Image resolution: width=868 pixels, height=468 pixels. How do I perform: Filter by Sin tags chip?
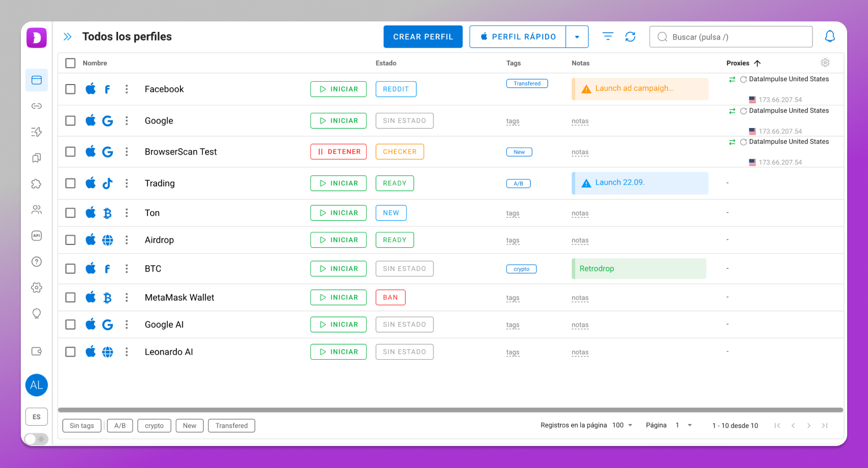pyautogui.click(x=82, y=426)
